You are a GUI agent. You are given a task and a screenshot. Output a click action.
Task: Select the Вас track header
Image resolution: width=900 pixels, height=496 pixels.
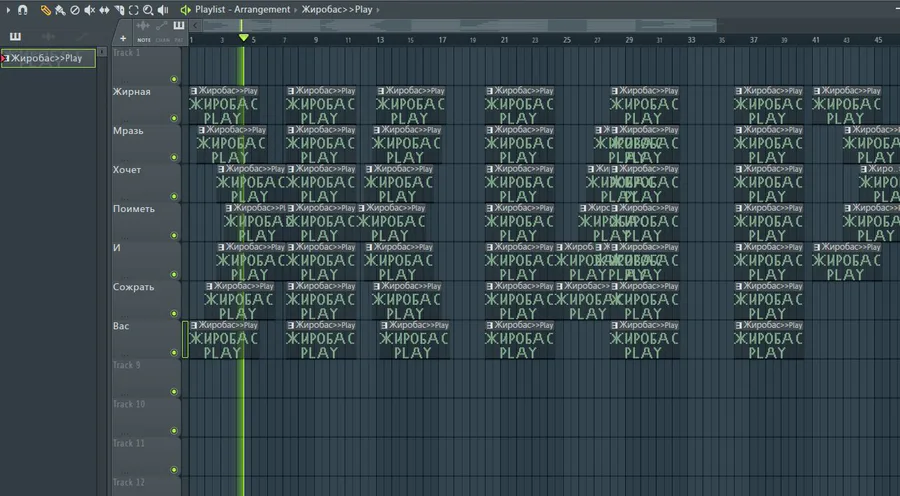146,339
